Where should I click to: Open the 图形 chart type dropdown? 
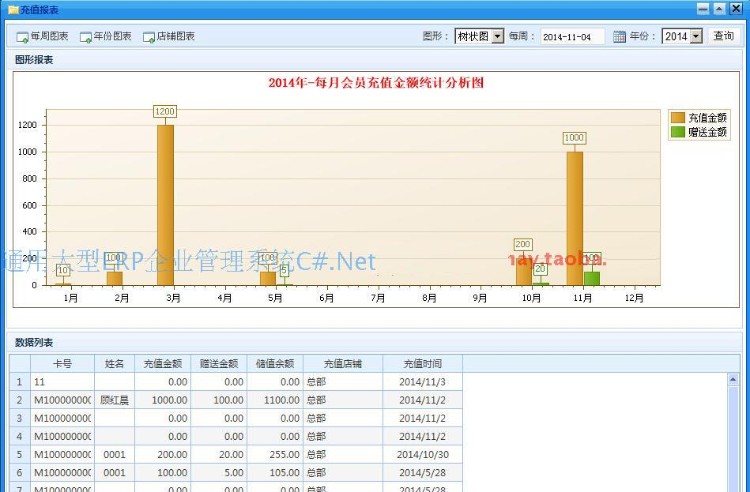pyautogui.click(x=498, y=36)
